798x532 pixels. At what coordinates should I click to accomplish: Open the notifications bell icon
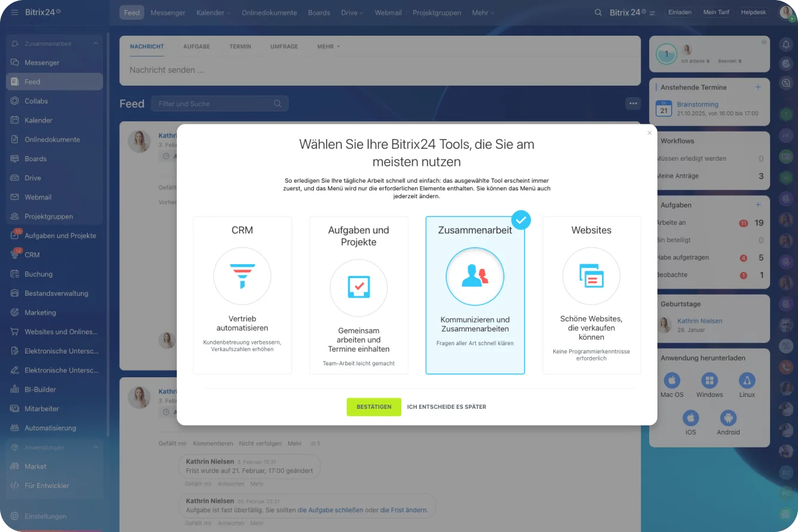[x=786, y=45]
